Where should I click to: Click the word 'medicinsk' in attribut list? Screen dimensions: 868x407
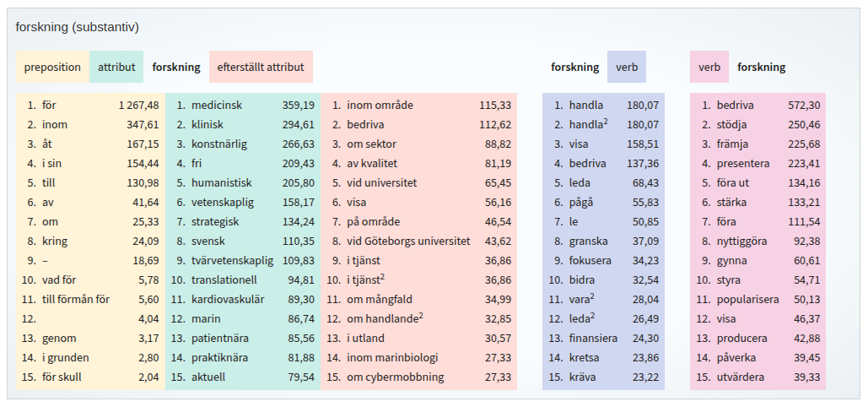click(216, 106)
